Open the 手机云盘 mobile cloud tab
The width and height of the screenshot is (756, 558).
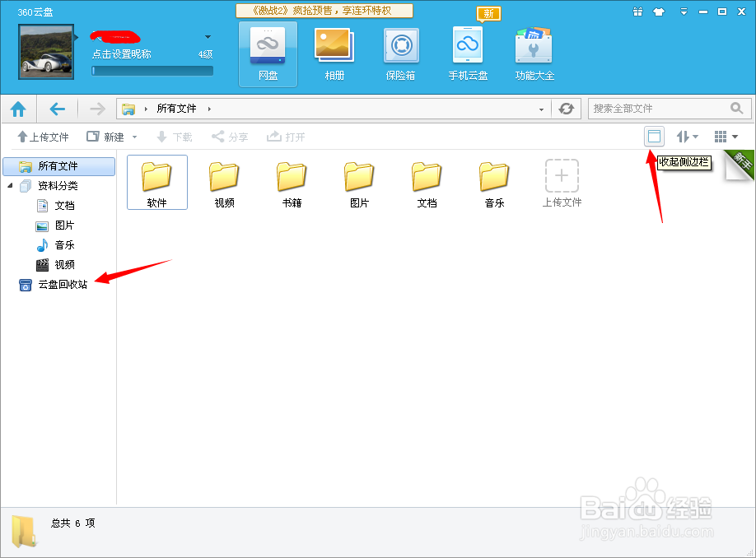pyautogui.click(x=468, y=54)
